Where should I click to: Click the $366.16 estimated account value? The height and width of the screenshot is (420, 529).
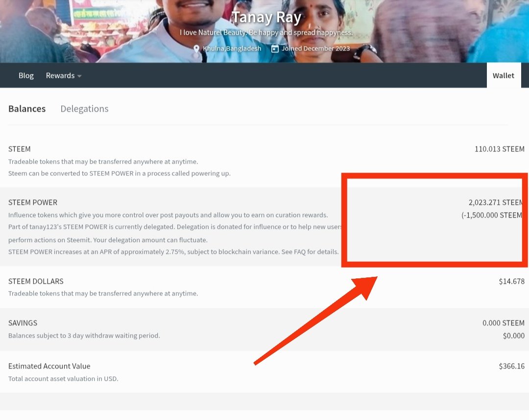(x=512, y=366)
